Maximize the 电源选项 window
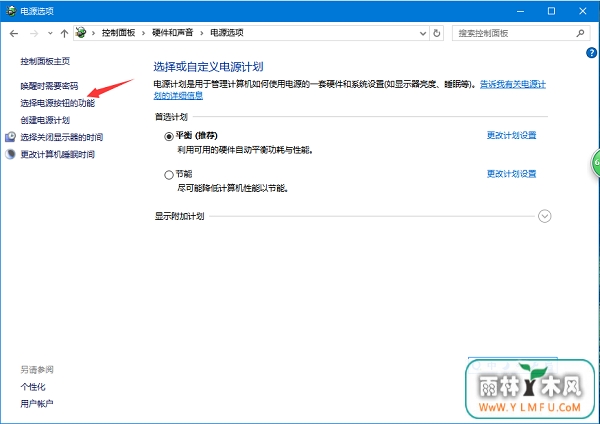The width and height of the screenshot is (600, 424). (551, 11)
